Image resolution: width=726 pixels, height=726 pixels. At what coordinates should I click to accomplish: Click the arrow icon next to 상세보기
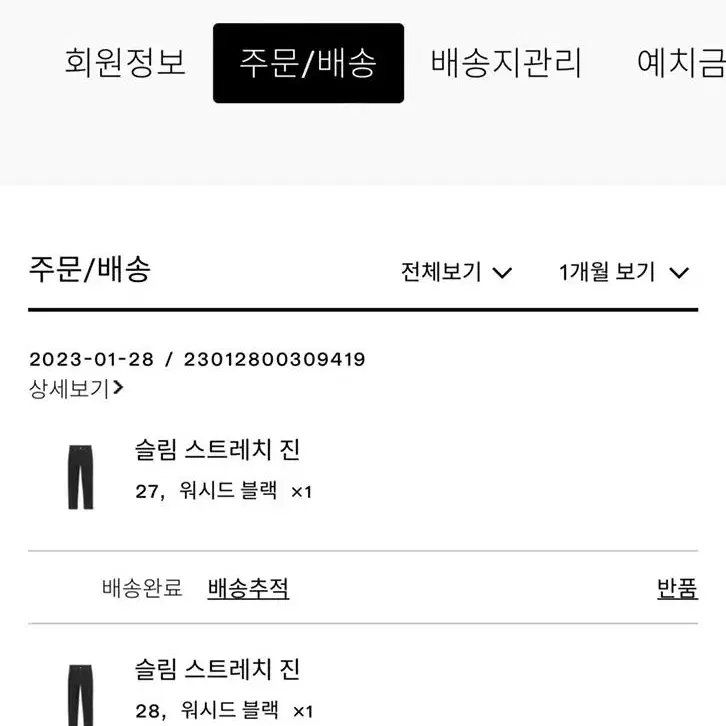click(x=119, y=388)
